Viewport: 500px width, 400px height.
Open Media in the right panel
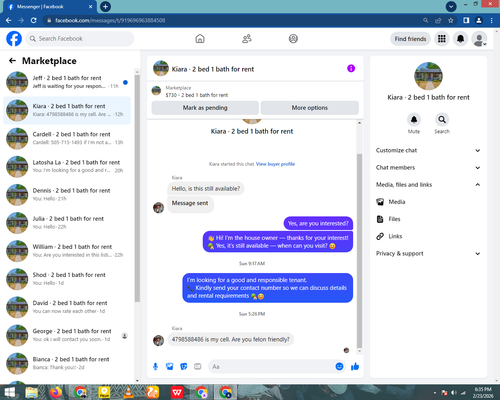click(x=428, y=202)
